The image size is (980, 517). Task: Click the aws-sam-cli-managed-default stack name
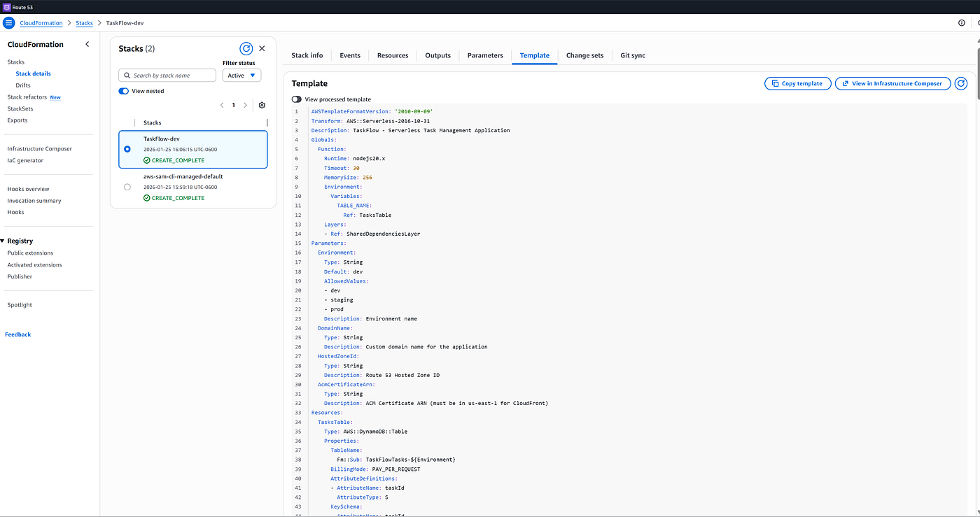[183, 176]
